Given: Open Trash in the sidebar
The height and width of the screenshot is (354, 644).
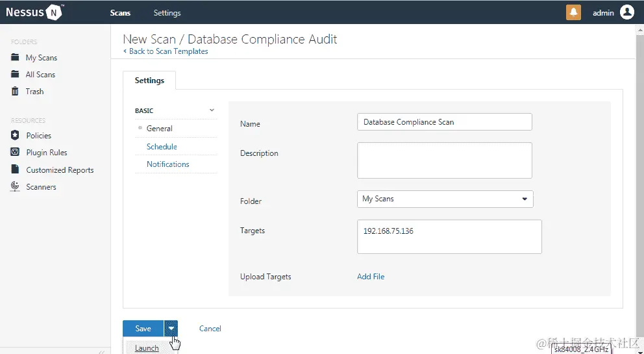Looking at the screenshot, I should pos(34,92).
